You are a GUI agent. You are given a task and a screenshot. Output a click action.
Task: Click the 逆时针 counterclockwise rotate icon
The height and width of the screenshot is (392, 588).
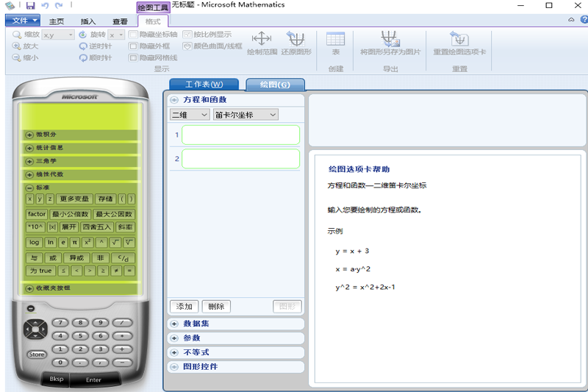[x=83, y=46]
